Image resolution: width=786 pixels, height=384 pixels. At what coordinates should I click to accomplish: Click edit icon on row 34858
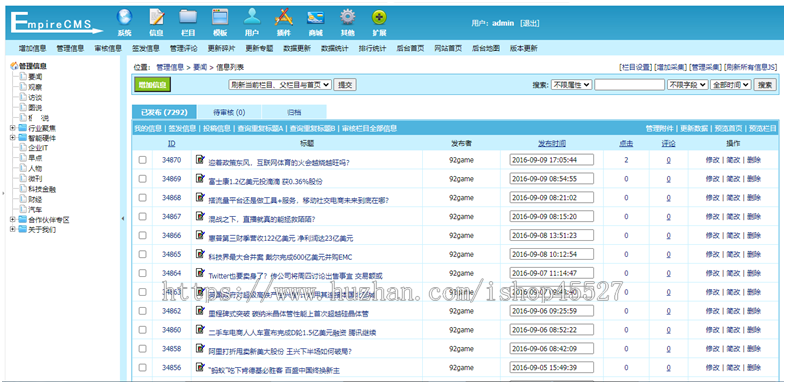tap(200, 348)
